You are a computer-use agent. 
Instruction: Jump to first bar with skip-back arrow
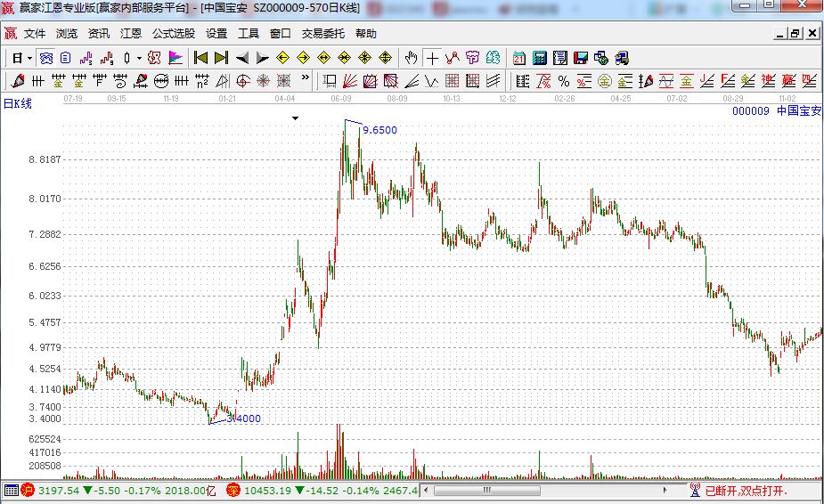point(200,58)
